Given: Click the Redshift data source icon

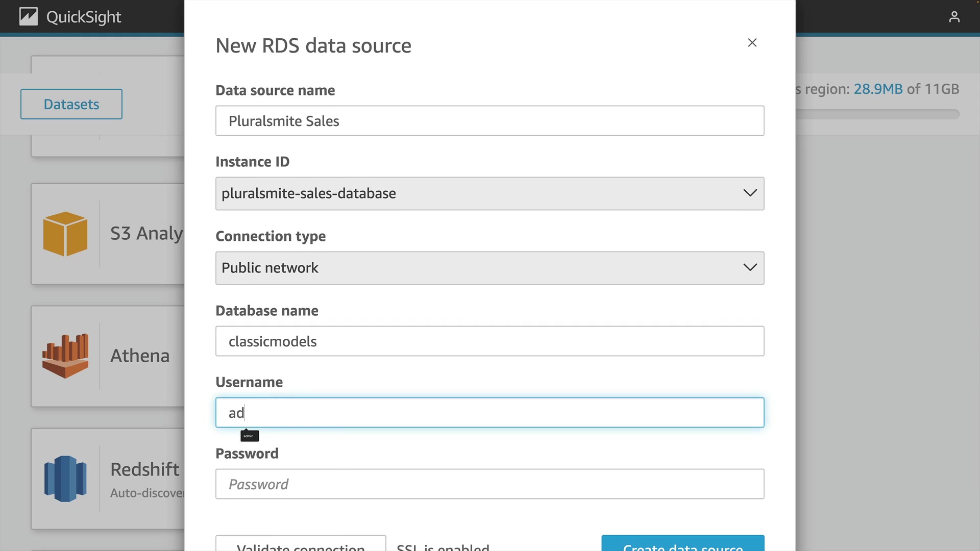Looking at the screenshot, I should (65, 479).
